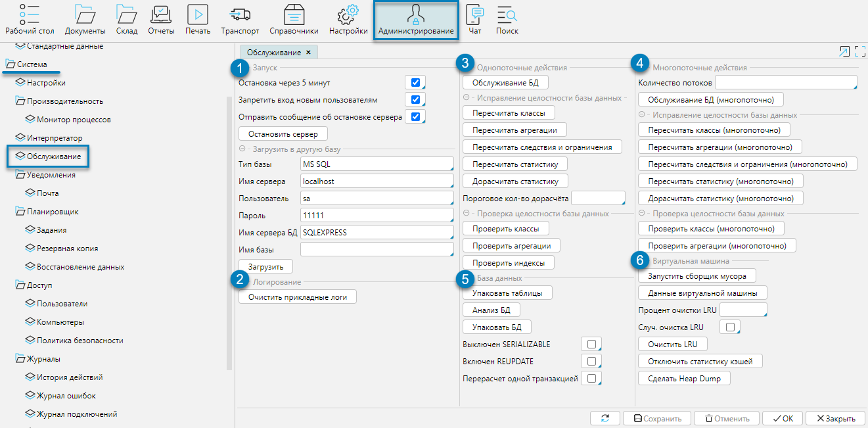The height and width of the screenshot is (428, 868).
Task: Collapse the Планировщик folder in sidebar
Action: [x=20, y=212]
